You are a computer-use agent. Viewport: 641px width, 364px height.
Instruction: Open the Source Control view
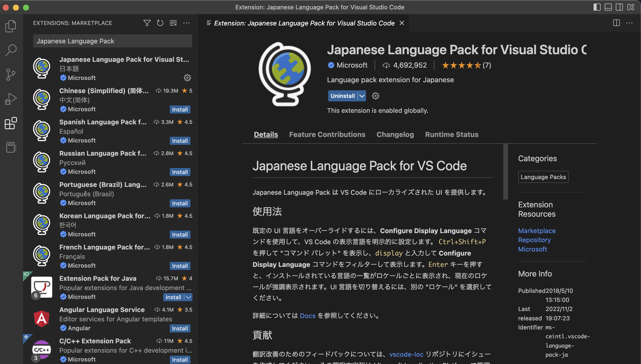(11, 74)
